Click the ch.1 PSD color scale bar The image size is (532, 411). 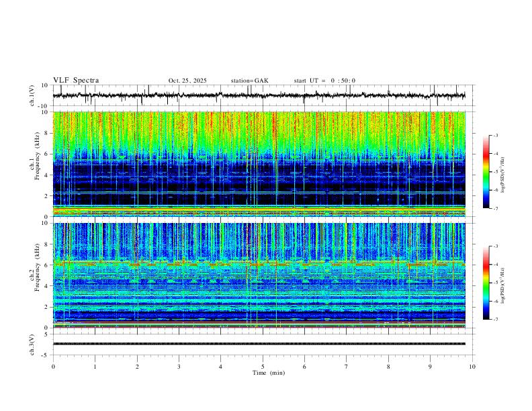[486, 172]
